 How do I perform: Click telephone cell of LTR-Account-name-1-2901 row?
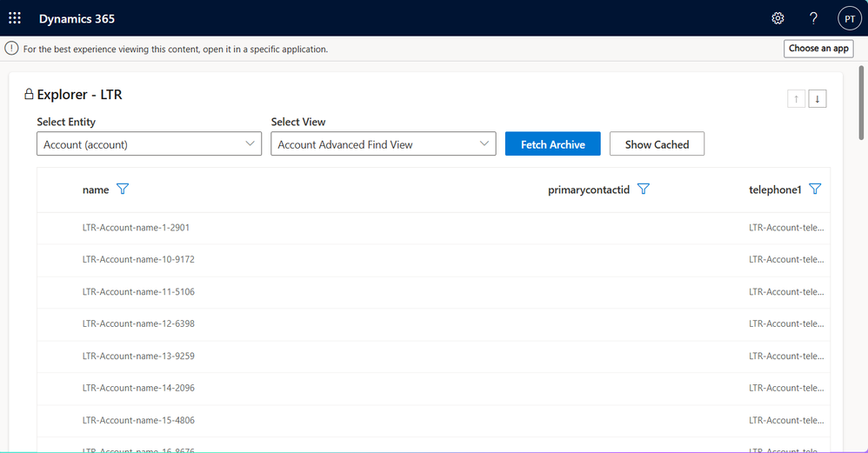pos(786,227)
